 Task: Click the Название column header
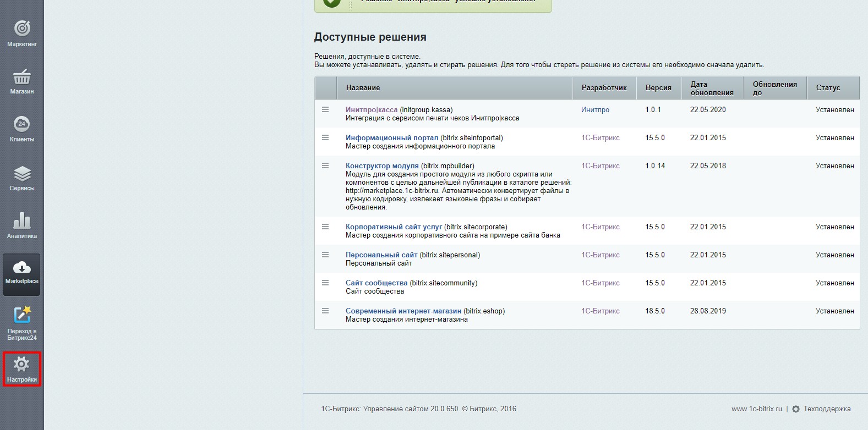click(455, 88)
